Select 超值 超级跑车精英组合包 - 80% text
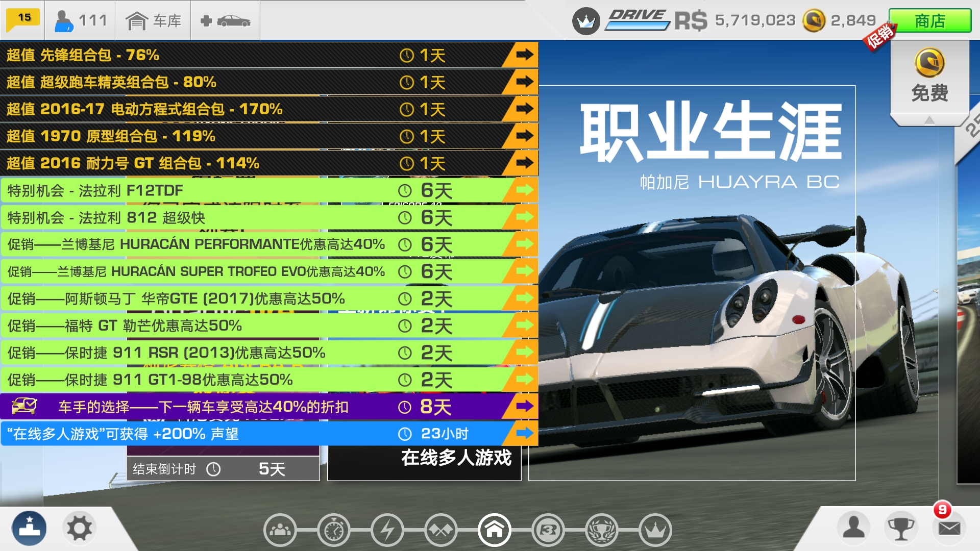980x551 pixels. [111, 82]
